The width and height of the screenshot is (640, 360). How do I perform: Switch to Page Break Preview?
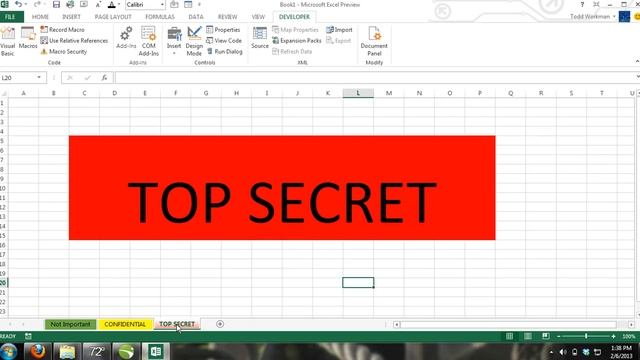pos(546,336)
